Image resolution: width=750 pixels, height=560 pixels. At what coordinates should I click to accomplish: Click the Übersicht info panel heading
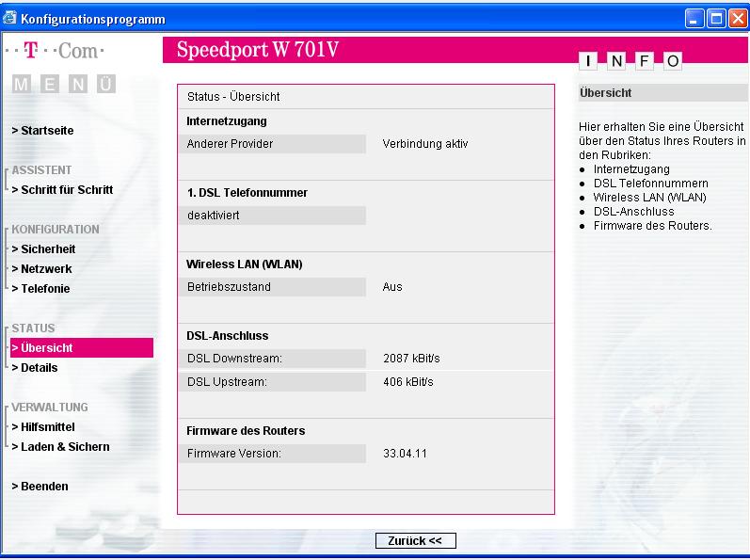605,93
